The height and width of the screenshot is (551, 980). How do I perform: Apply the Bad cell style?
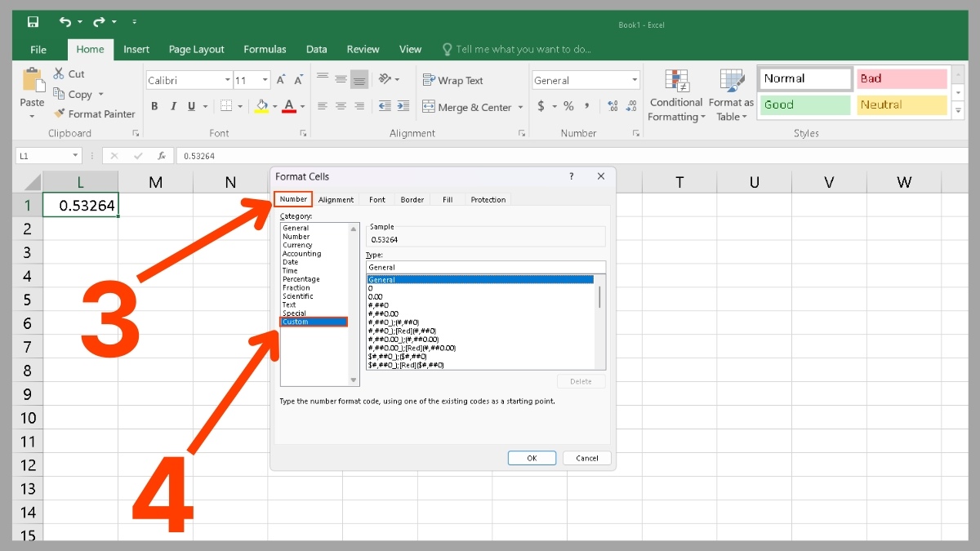[x=902, y=78]
